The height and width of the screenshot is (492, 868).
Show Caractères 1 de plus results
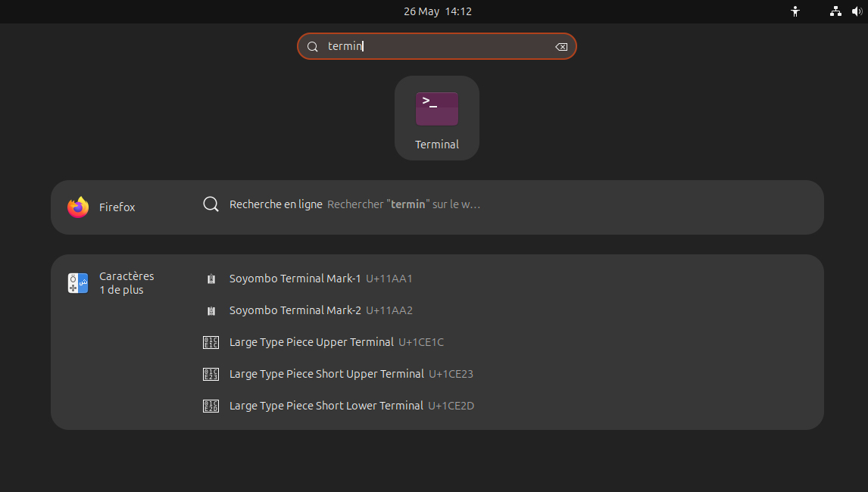(x=126, y=283)
